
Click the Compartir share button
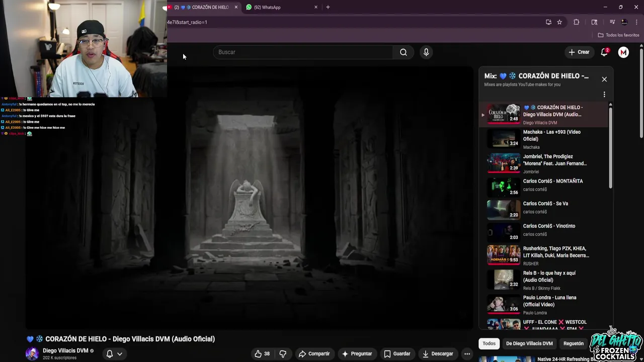[x=314, y=354]
